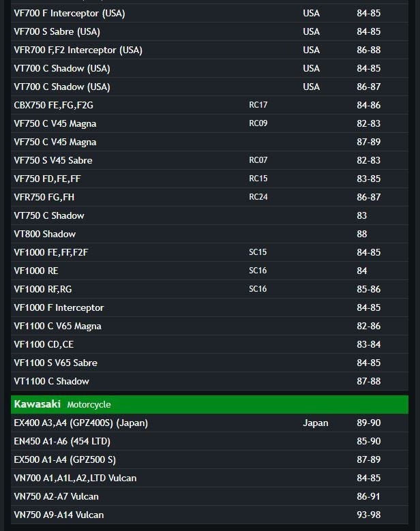The width and height of the screenshot is (420, 531).
Task: Select the VF1000 F Interceptor row
Action: (x=209, y=307)
